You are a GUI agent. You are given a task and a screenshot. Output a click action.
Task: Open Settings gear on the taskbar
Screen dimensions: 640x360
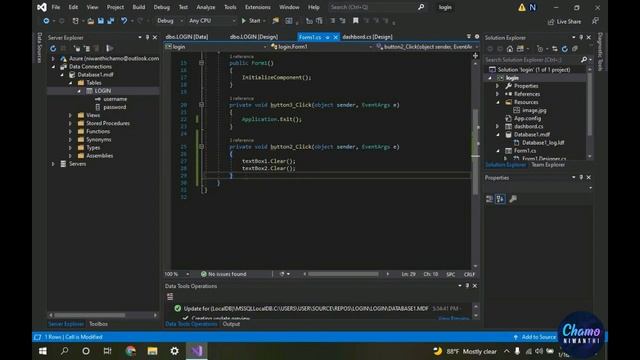coord(174,351)
